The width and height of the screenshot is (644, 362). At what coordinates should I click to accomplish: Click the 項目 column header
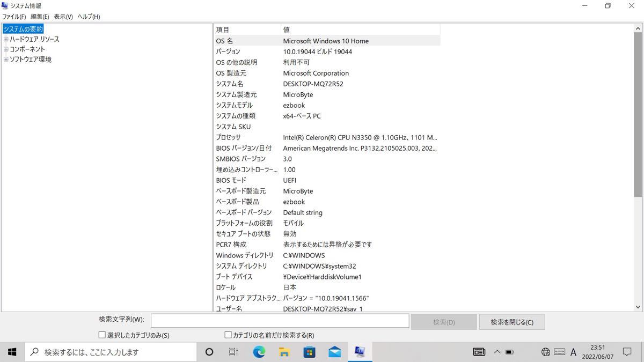tap(247, 29)
